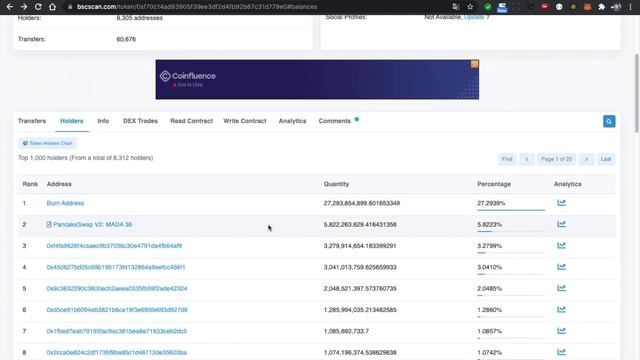The width and height of the screenshot is (640, 360).
Task: Open the Analytics tab
Action: point(292,121)
